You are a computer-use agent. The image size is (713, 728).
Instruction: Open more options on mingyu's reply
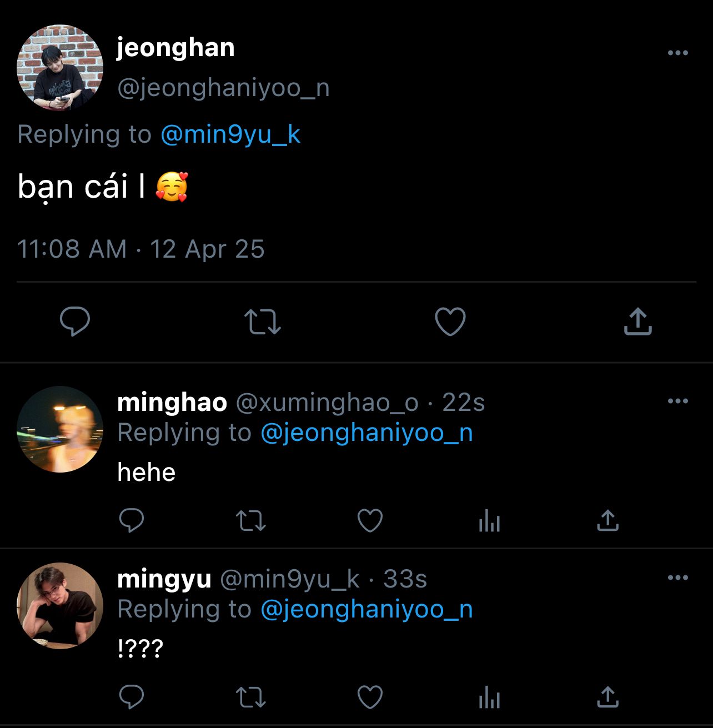(x=677, y=578)
